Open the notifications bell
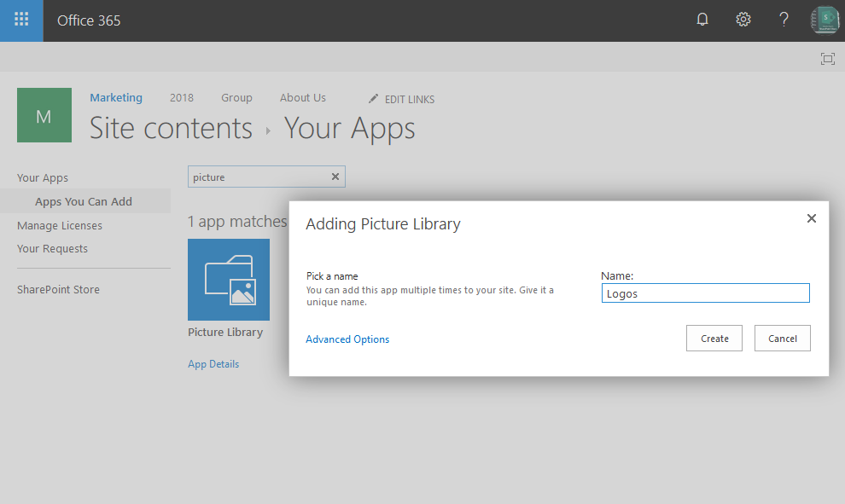The height and width of the screenshot is (504, 845). point(702,19)
